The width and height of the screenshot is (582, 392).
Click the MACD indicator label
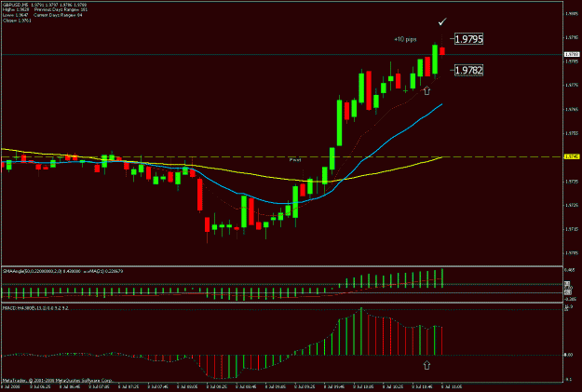click(x=35, y=308)
